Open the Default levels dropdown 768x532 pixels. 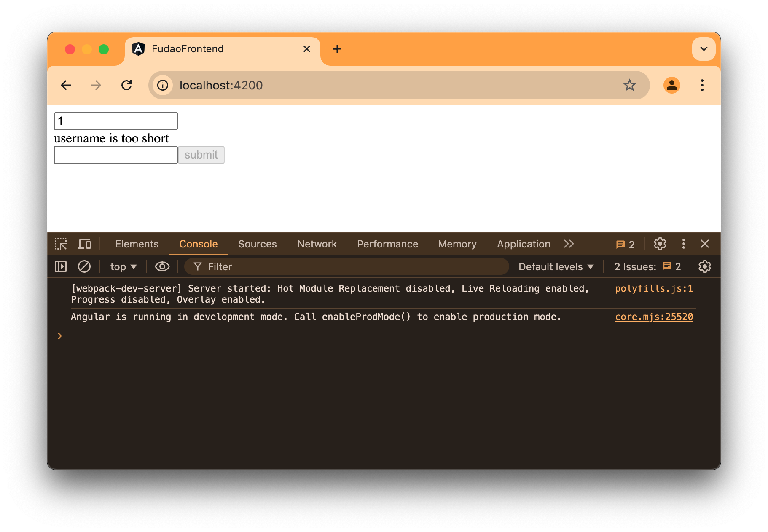pyautogui.click(x=556, y=266)
